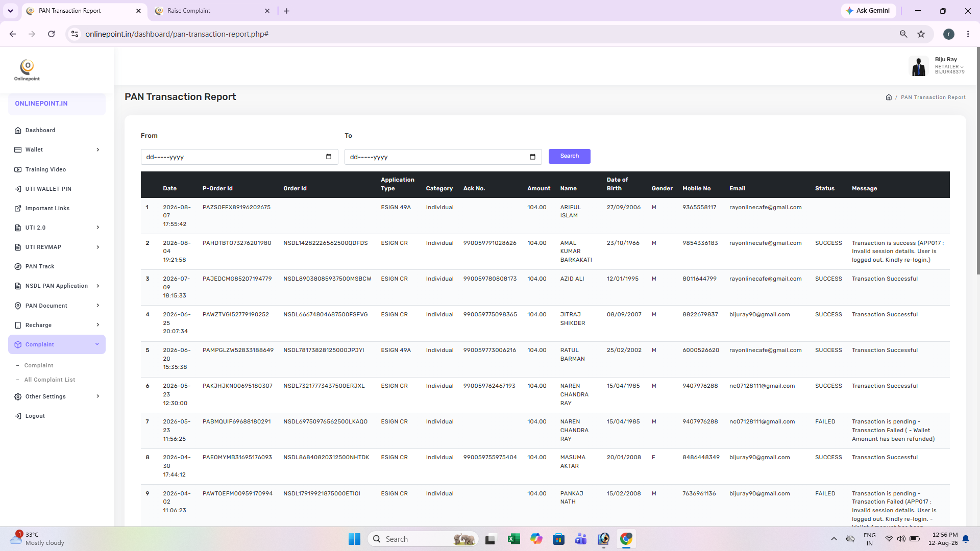This screenshot has width=980, height=551.
Task: Click the PAN Track compass icon
Action: coord(18,266)
